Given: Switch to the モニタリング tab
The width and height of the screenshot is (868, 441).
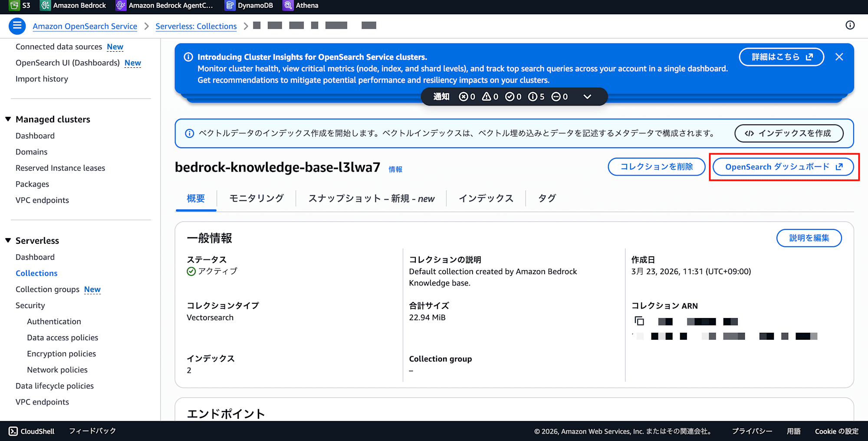Looking at the screenshot, I should (256, 199).
